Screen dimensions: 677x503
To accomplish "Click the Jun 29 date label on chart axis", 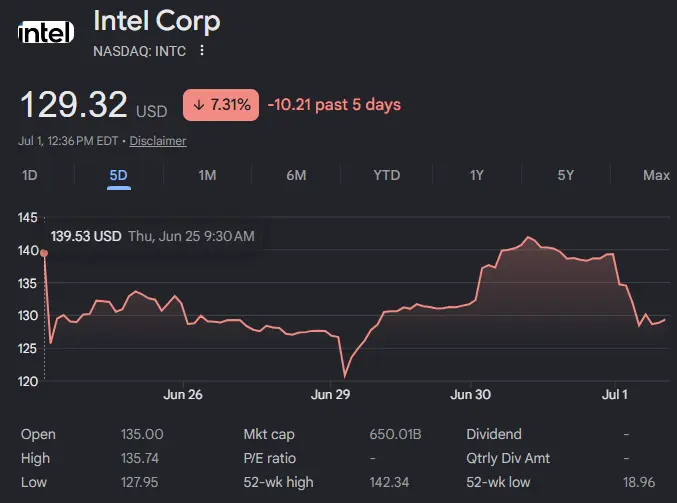I will click(330, 394).
